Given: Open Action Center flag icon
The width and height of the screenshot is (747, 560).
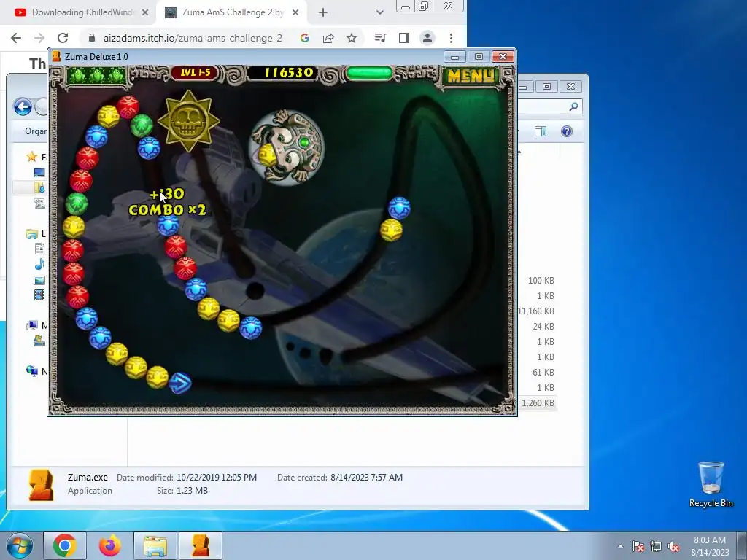Looking at the screenshot, I should pyautogui.click(x=638, y=546).
